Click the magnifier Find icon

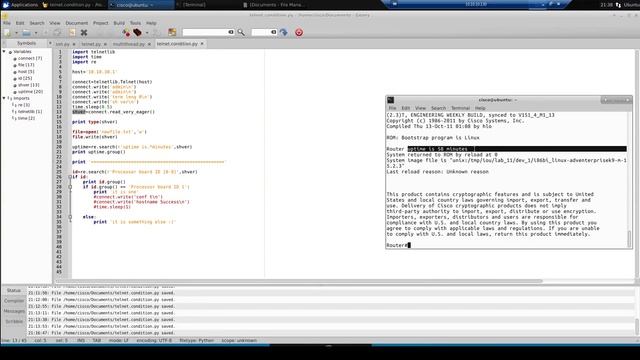click(241, 32)
